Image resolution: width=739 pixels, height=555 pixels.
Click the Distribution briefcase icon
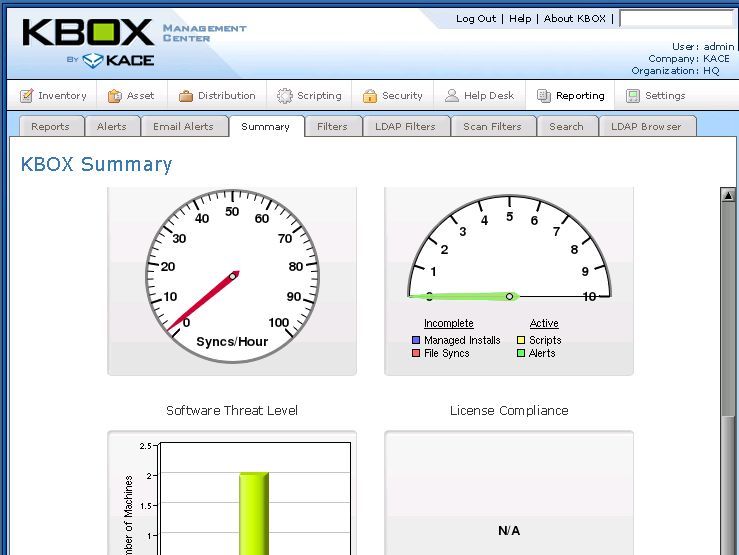[x=186, y=96]
